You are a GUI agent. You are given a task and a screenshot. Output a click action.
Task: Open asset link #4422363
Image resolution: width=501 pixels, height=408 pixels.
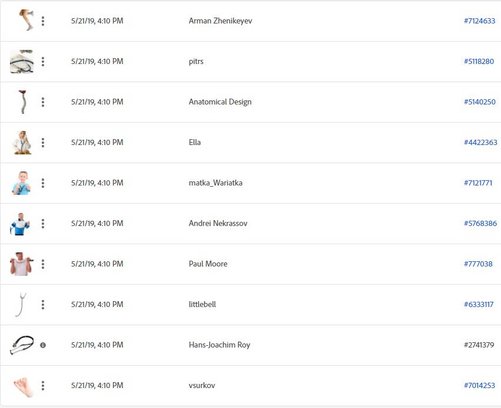pyautogui.click(x=480, y=142)
